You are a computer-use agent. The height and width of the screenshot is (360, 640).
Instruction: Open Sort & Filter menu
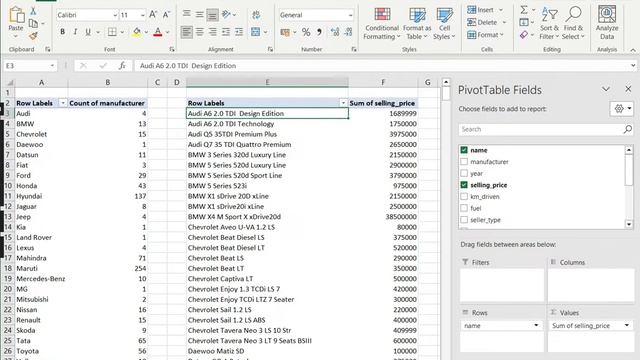(549, 24)
